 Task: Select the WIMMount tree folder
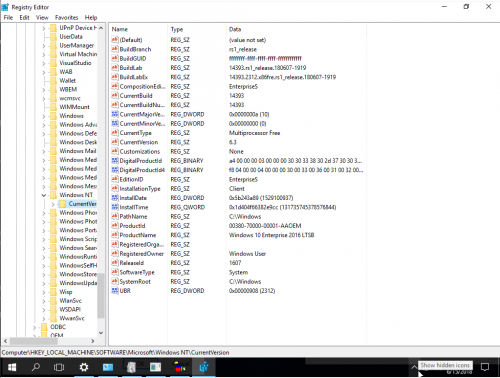coord(74,107)
